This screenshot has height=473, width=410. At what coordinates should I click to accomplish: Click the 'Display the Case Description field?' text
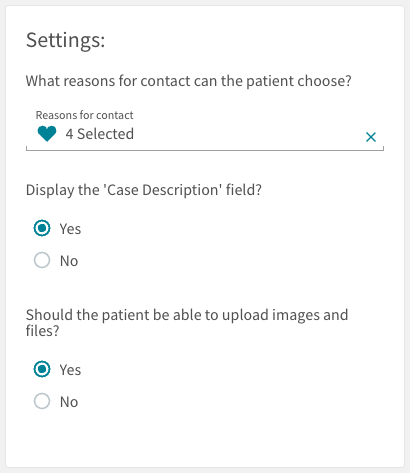pyautogui.click(x=144, y=190)
